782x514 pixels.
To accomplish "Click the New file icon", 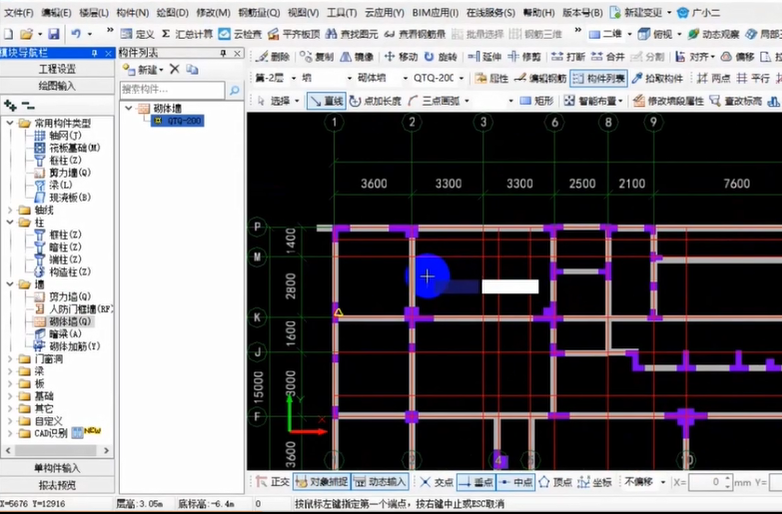I will tap(8, 34).
